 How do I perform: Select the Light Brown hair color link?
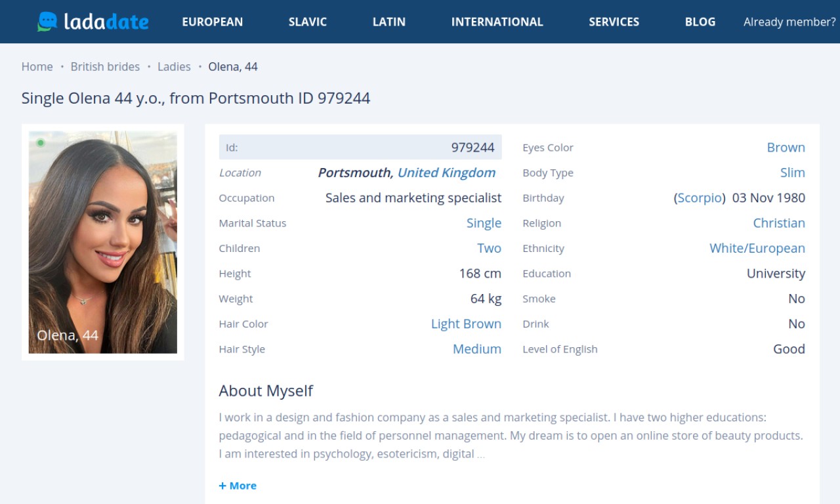click(466, 324)
